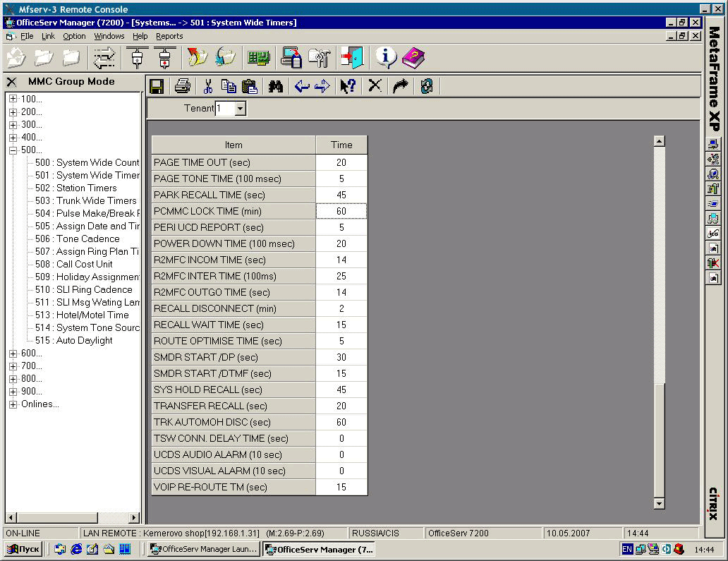Image resolution: width=728 pixels, height=561 pixels.
Task: Click the Paste clipboard icon
Action: [x=250, y=86]
